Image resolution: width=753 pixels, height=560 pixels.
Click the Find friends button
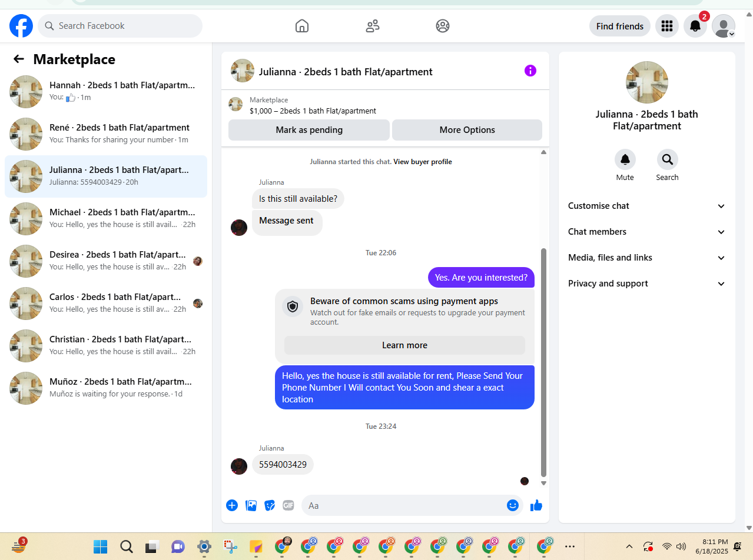[x=620, y=26]
